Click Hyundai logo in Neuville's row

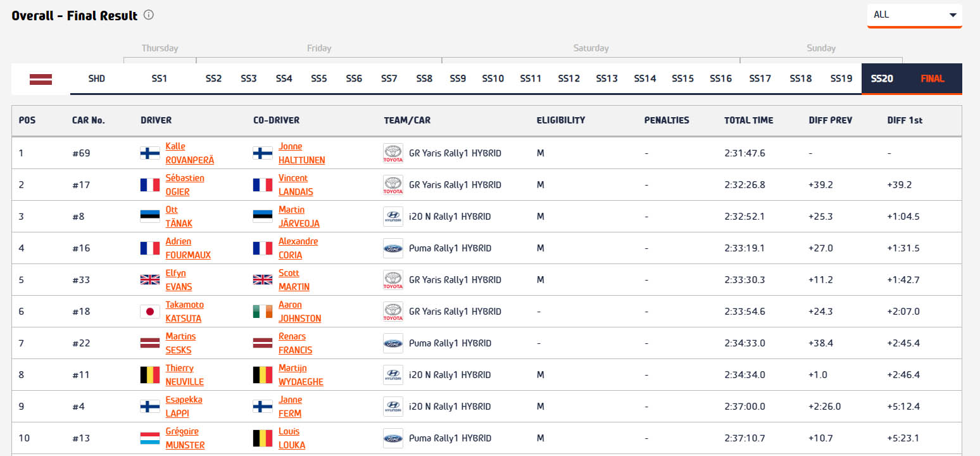(393, 375)
